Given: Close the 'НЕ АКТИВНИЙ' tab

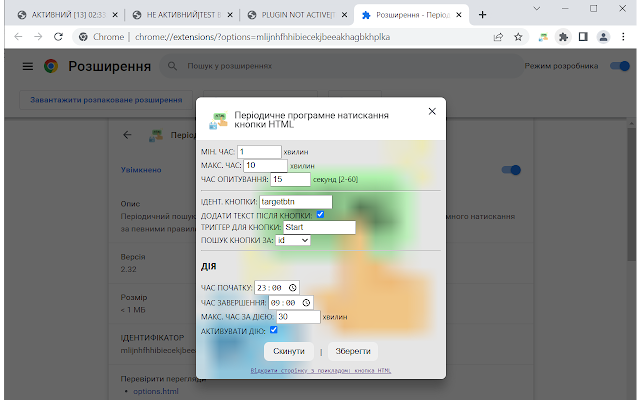Looking at the screenshot, I should 230,15.
